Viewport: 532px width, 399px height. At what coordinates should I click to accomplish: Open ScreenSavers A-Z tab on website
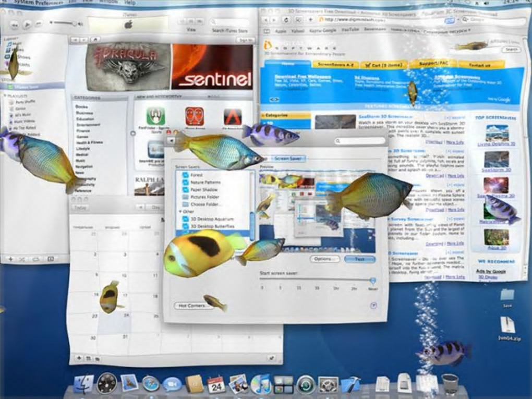coord(335,64)
